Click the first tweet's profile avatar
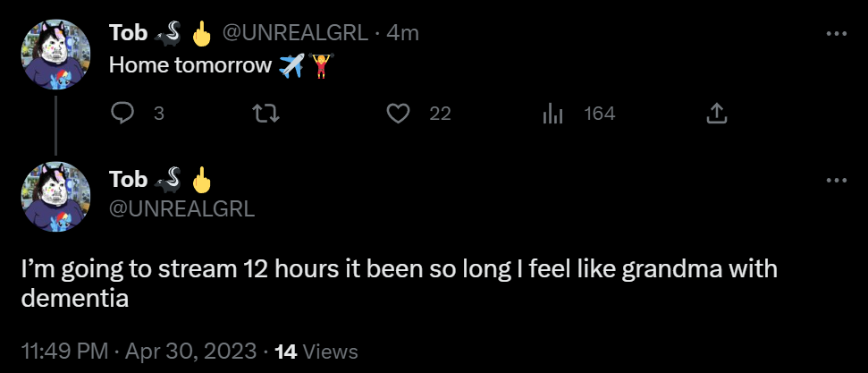This screenshot has width=868, height=373. 55,55
